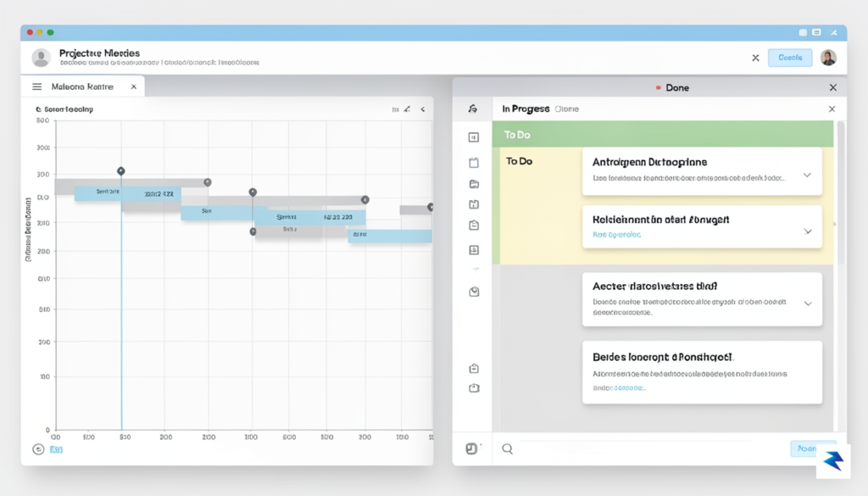Viewport: 868px width, 496px height.
Task: Open the timer clipboard icon in lower sidebar
Action: pos(474,388)
